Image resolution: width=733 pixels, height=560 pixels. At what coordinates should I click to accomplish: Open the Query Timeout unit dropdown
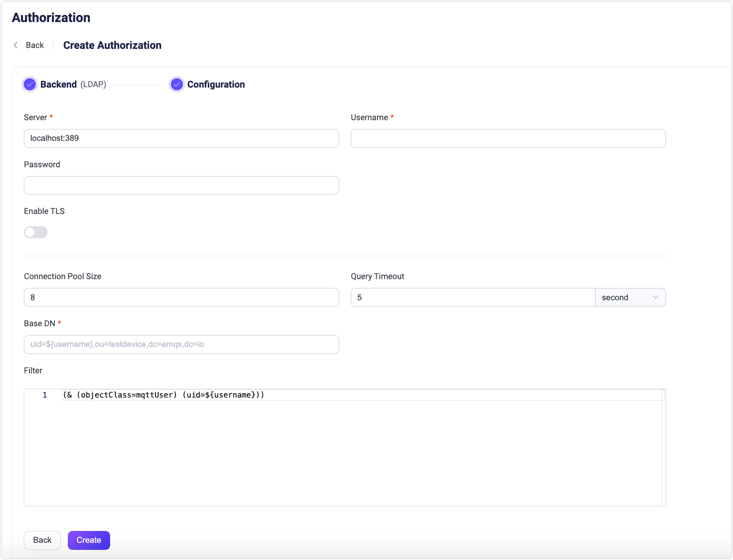tap(630, 297)
